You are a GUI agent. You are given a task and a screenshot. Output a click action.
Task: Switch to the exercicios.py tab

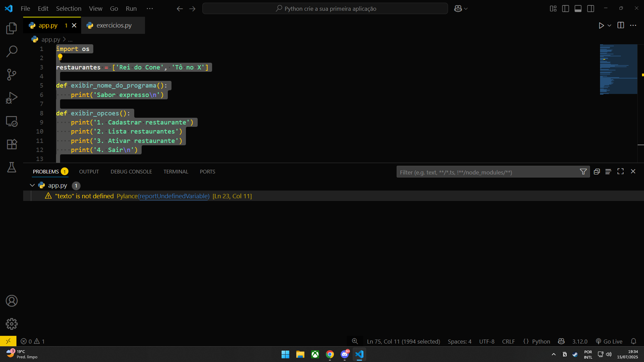click(x=113, y=25)
